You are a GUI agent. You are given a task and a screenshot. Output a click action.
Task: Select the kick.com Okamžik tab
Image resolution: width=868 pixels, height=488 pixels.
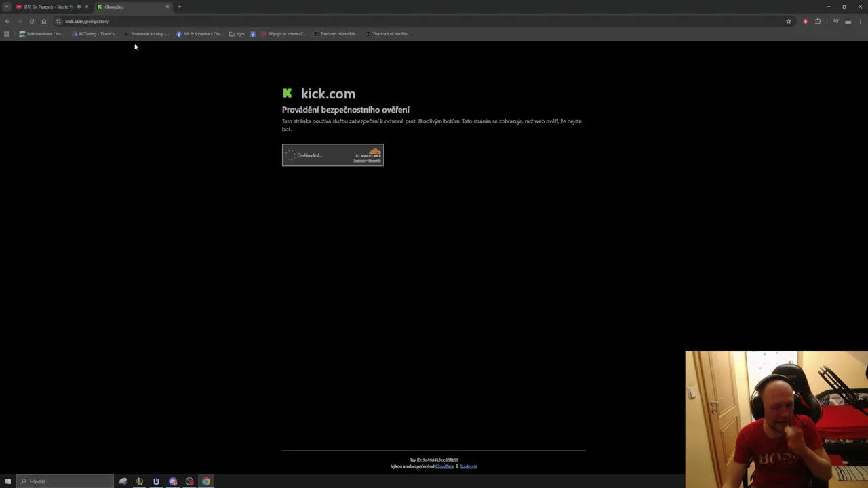pos(132,7)
